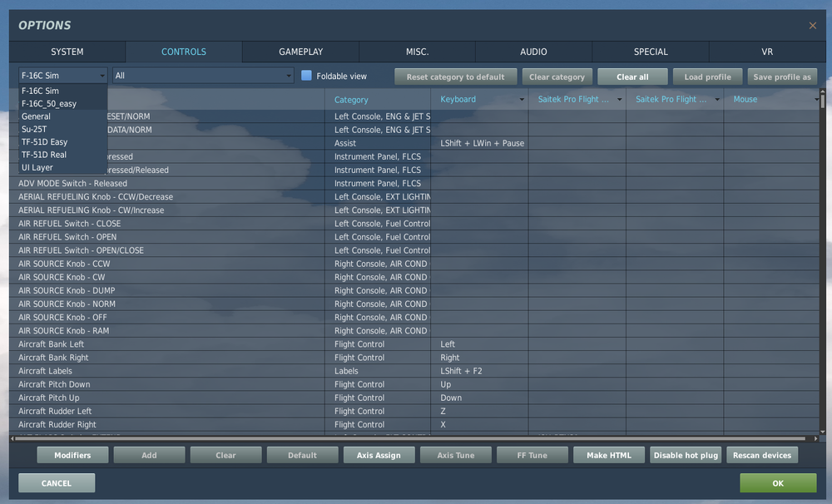The image size is (832, 504).
Task: Open the category filter dropdown showing All
Action: [x=203, y=76]
